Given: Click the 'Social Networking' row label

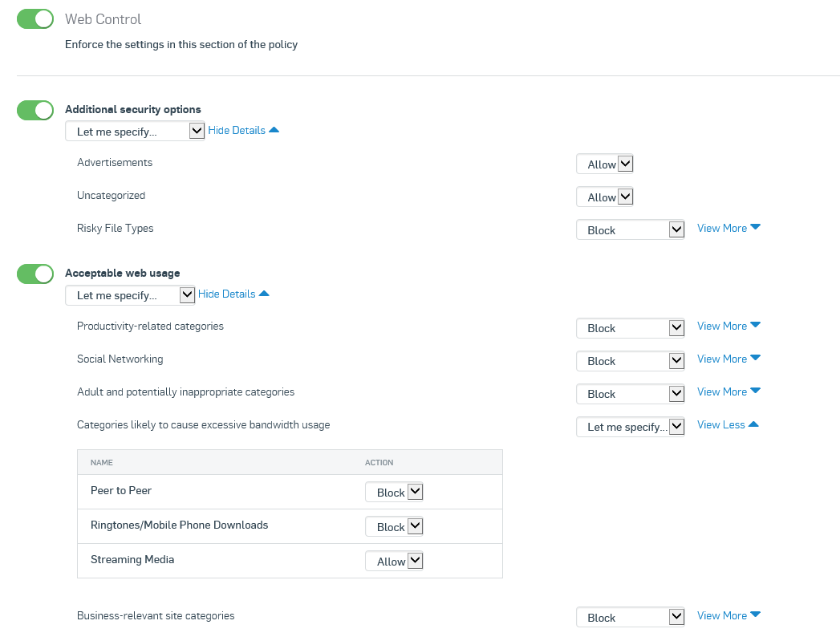Looking at the screenshot, I should click(120, 359).
